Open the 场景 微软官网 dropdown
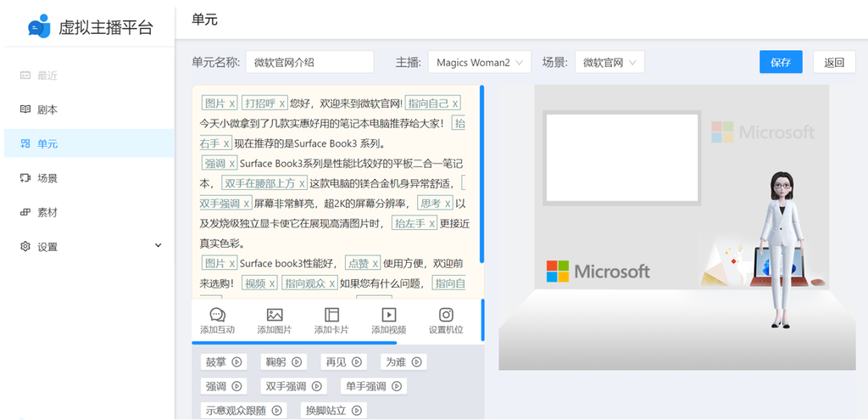The width and height of the screenshot is (868, 420). (609, 62)
